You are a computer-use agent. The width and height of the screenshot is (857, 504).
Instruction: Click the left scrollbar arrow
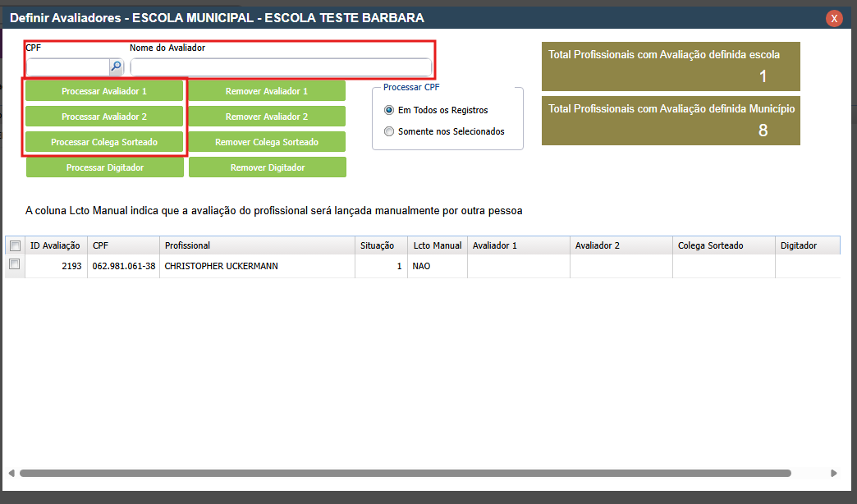(11, 474)
